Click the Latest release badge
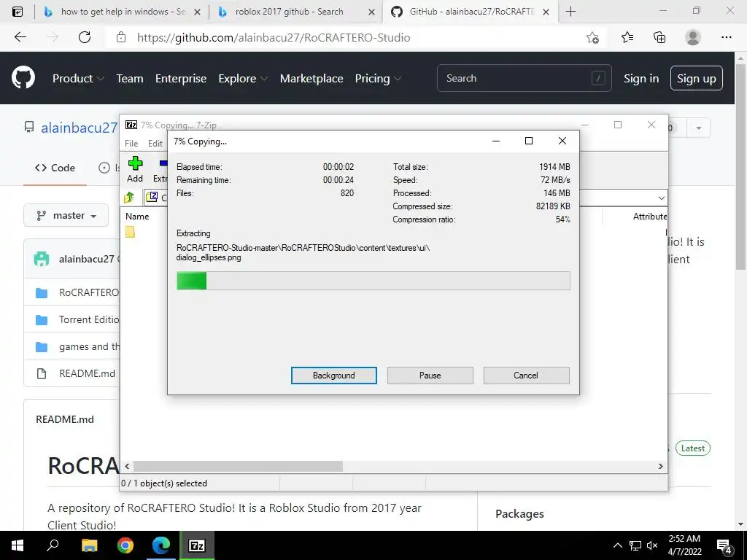 coord(693,448)
